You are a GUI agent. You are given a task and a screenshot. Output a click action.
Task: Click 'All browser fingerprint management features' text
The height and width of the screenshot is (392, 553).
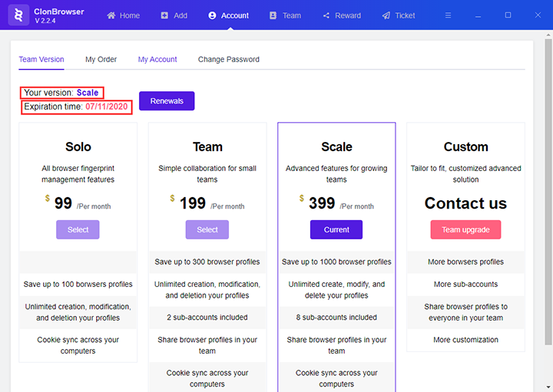point(78,174)
